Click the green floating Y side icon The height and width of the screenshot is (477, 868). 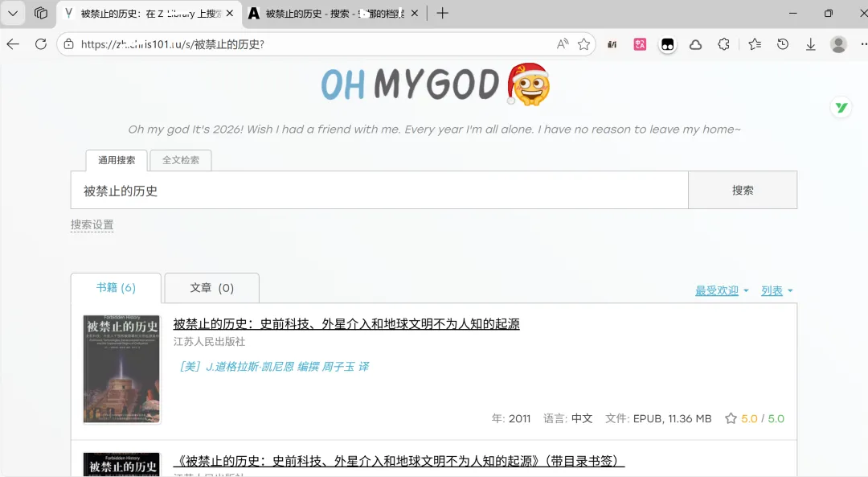(x=841, y=108)
